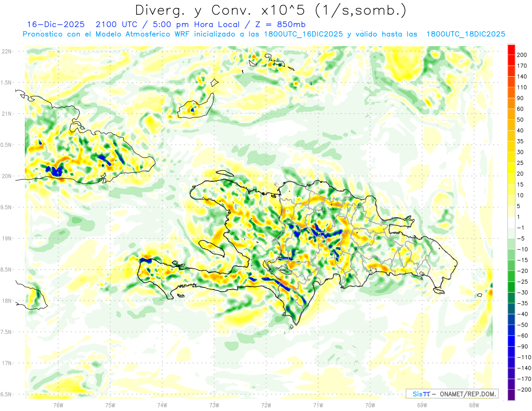Select the 8.5N axis label
Screen dimensions: 532x411
tap(7, 270)
